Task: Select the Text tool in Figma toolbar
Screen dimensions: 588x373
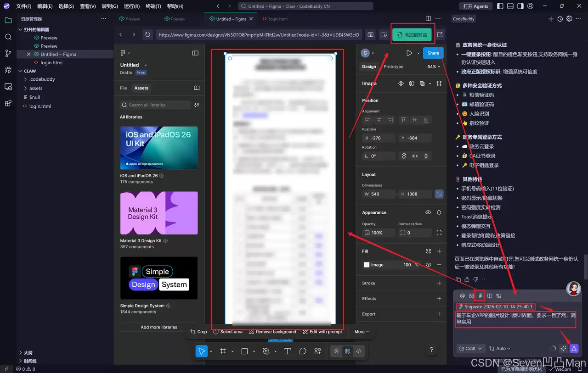Action: [x=288, y=351]
